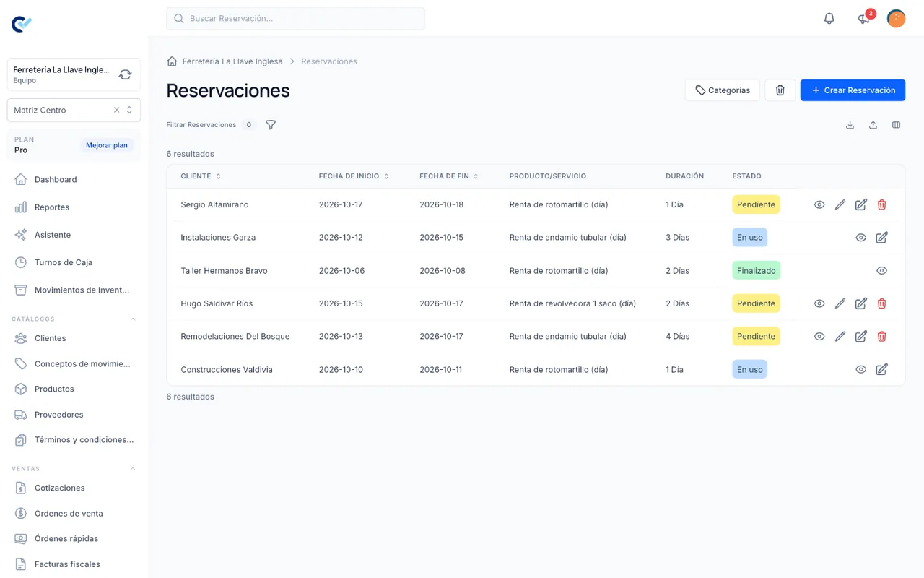924x578 pixels.
Task: Delete Hugo Saldívar Ríos reservation
Action: coord(881,303)
